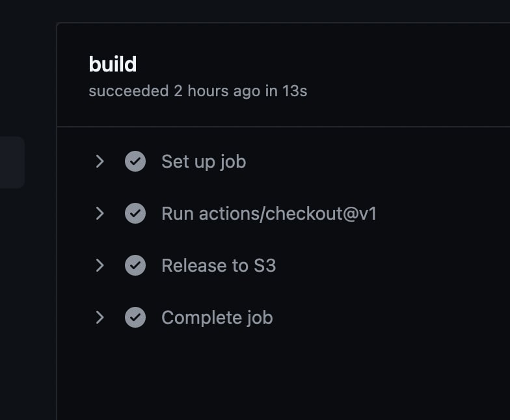Expand the Run actions/checkout@v1 chevron
This screenshot has height=420, width=510.
pos(100,213)
